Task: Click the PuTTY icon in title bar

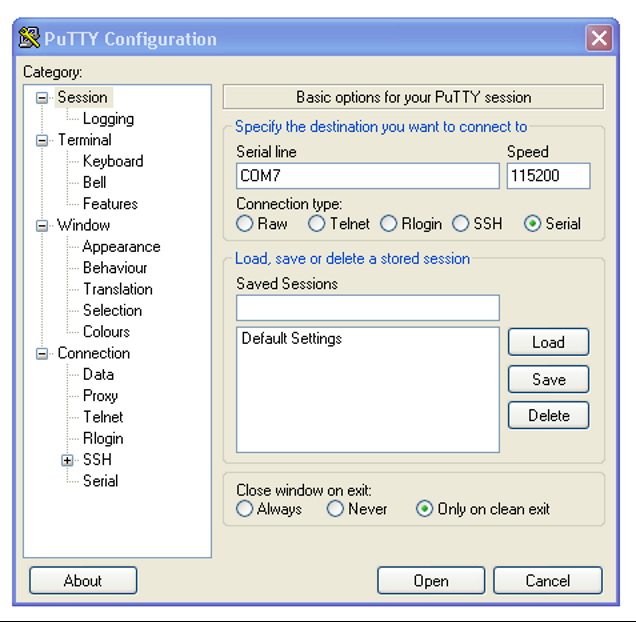Action: coord(29,38)
